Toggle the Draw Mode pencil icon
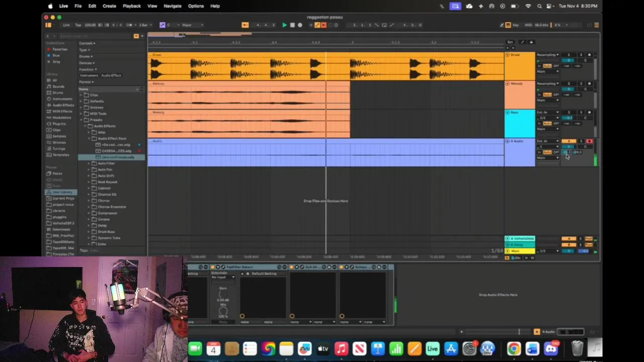 tap(502, 25)
